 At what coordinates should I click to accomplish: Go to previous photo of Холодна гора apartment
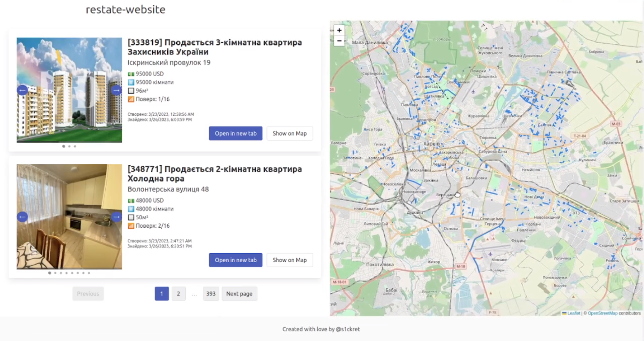[22, 217]
